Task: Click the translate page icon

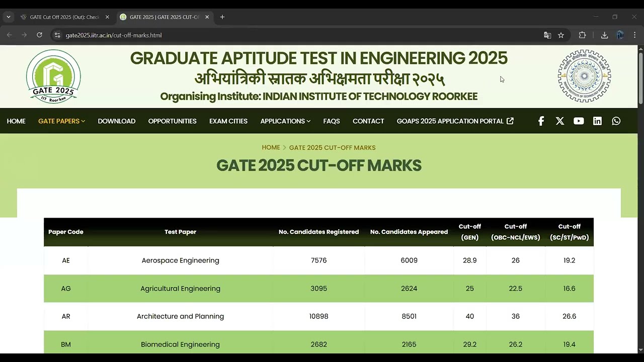Action: point(547,35)
